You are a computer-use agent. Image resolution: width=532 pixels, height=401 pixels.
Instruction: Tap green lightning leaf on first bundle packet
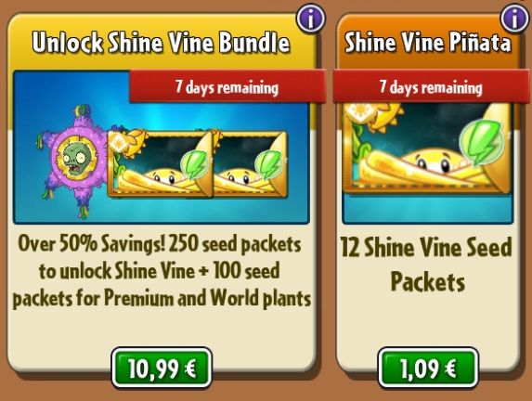click(x=195, y=165)
